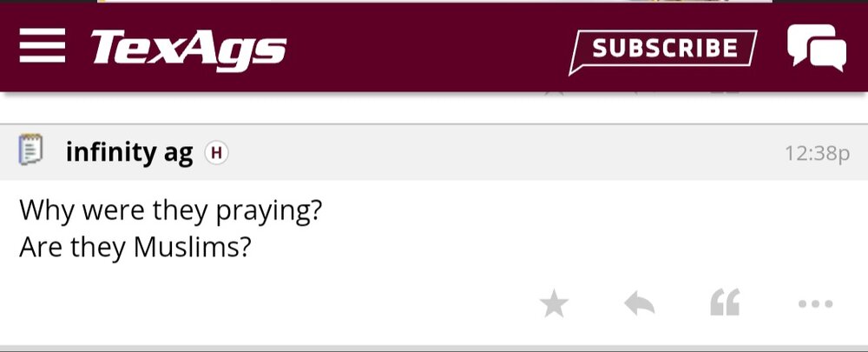
Task: Reply to the infinity ag post
Action: 639,304
